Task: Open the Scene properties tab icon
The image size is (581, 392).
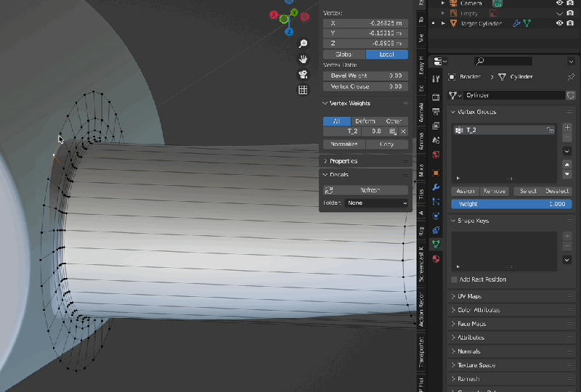Action: [436, 140]
